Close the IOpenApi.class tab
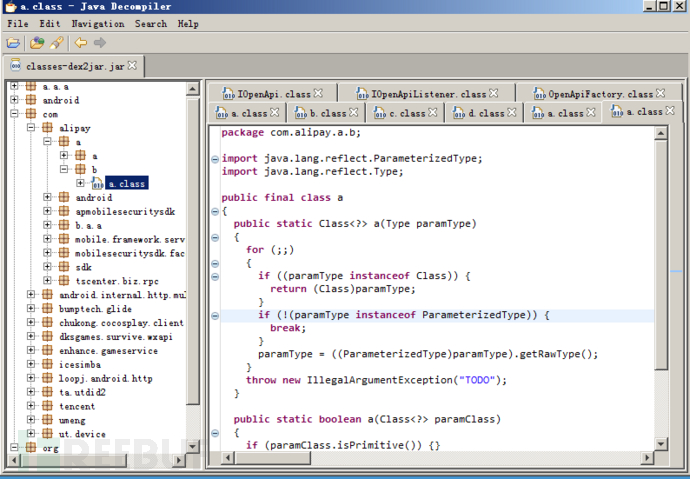Screen dimensions: 690x479 318,93
